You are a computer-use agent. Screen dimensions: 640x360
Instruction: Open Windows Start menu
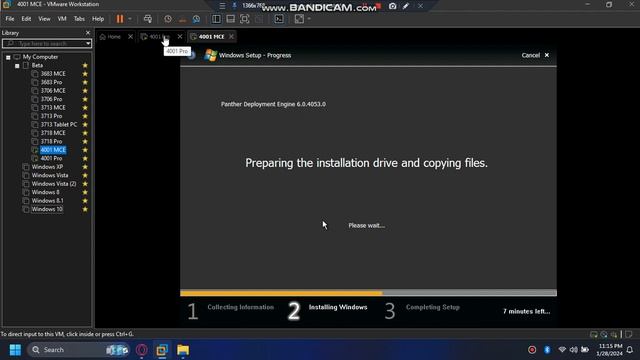click(x=15, y=350)
